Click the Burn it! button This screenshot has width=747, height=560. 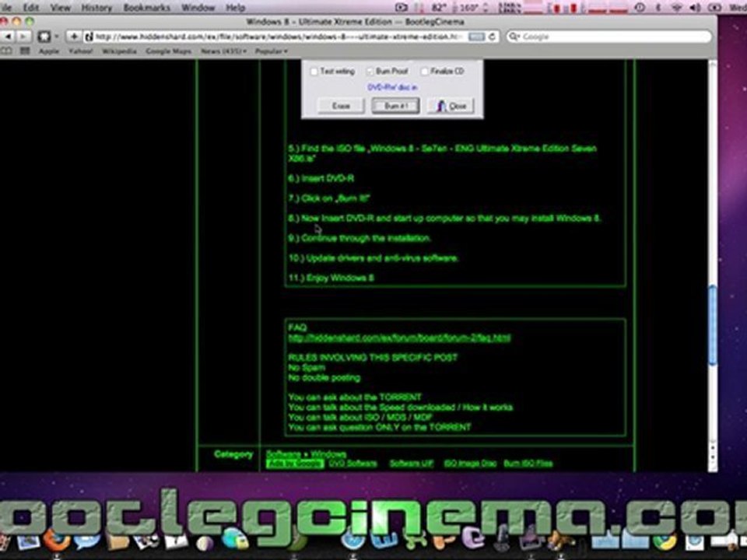(x=395, y=106)
